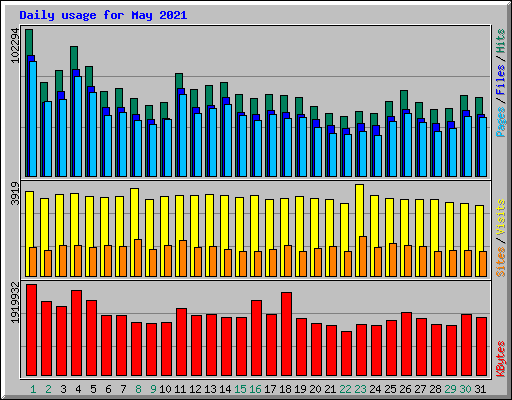
Task: Click the 'KBytes' legend label
Action: coord(501,359)
